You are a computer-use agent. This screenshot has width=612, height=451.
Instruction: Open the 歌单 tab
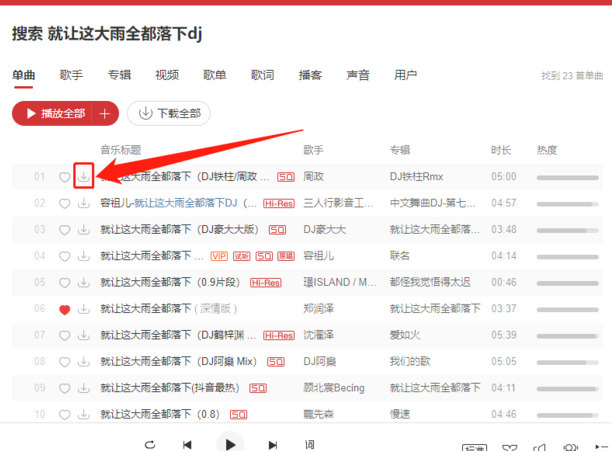pos(215,75)
